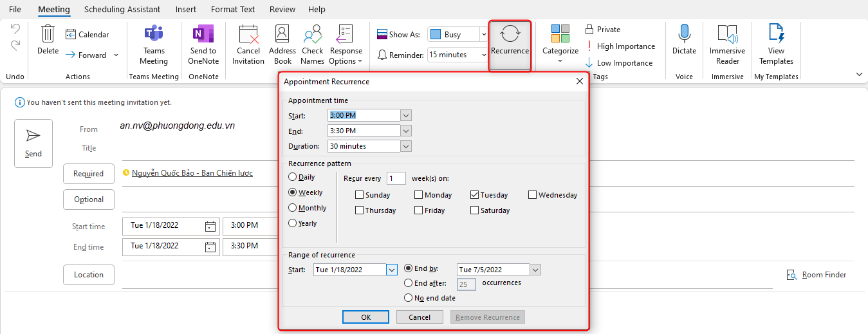Image resolution: width=868 pixels, height=334 pixels.
Task: Switch to the Help tab
Action: pyautogui.click(x=317, y=9)
